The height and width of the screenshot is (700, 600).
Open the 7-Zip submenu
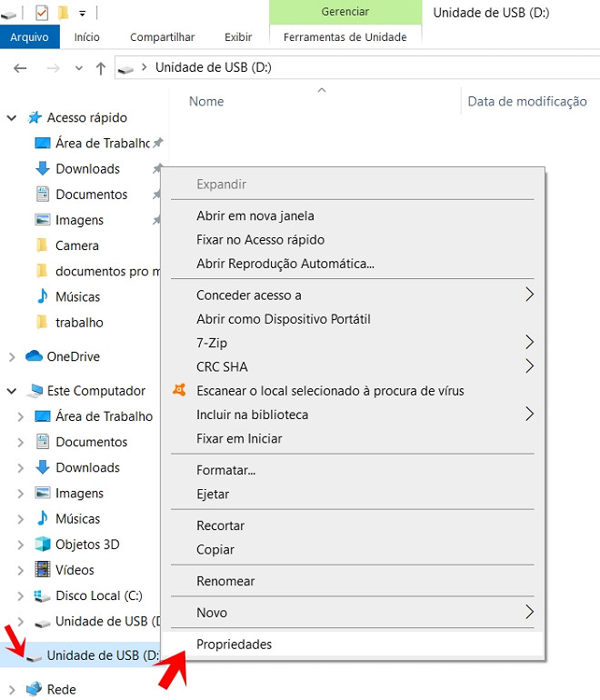pyautogui.click(x=353, y=343)
